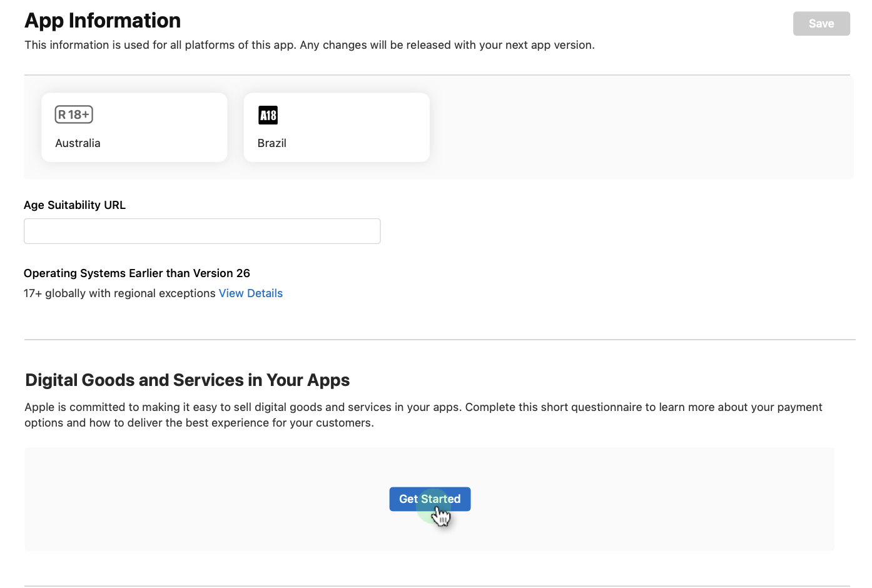The image size is (872, 588).
Task: Focus the Age Suitability URL field
Action: pyautogui.click(x=202, y=231)
